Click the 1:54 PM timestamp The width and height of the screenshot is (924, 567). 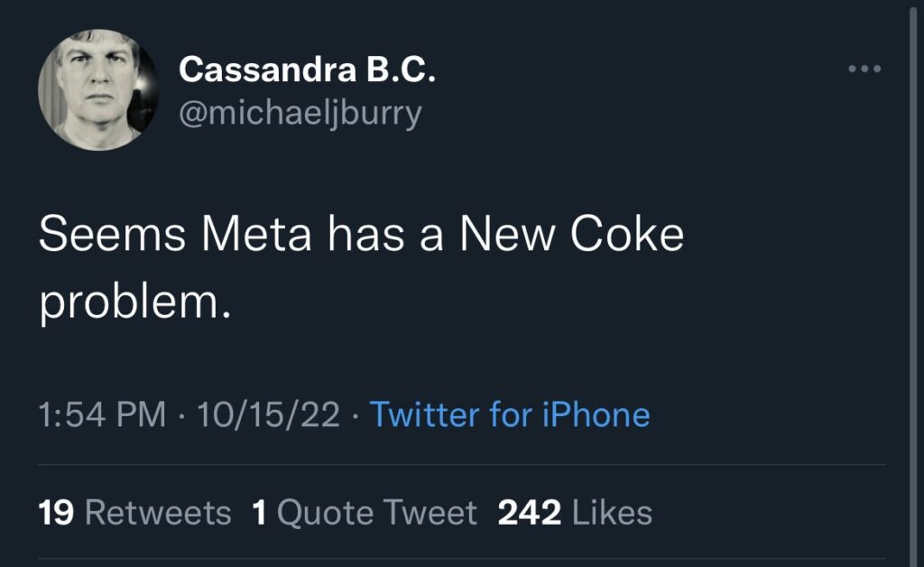[102, 414]
